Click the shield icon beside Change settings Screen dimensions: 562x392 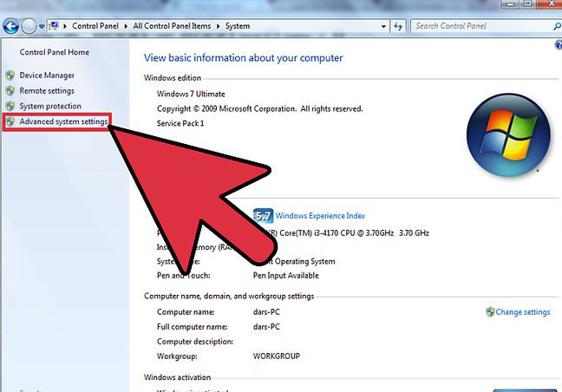point(490,311)
